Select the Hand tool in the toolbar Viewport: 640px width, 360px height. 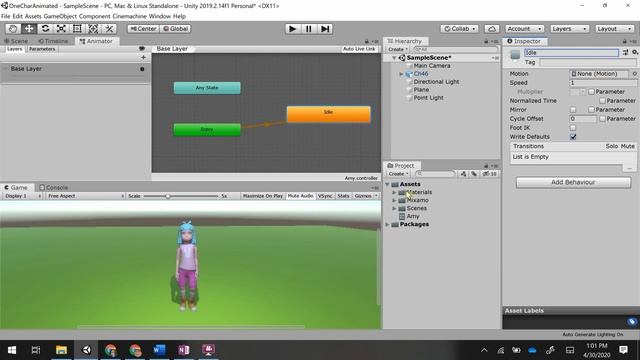click(x=13, y=29)
